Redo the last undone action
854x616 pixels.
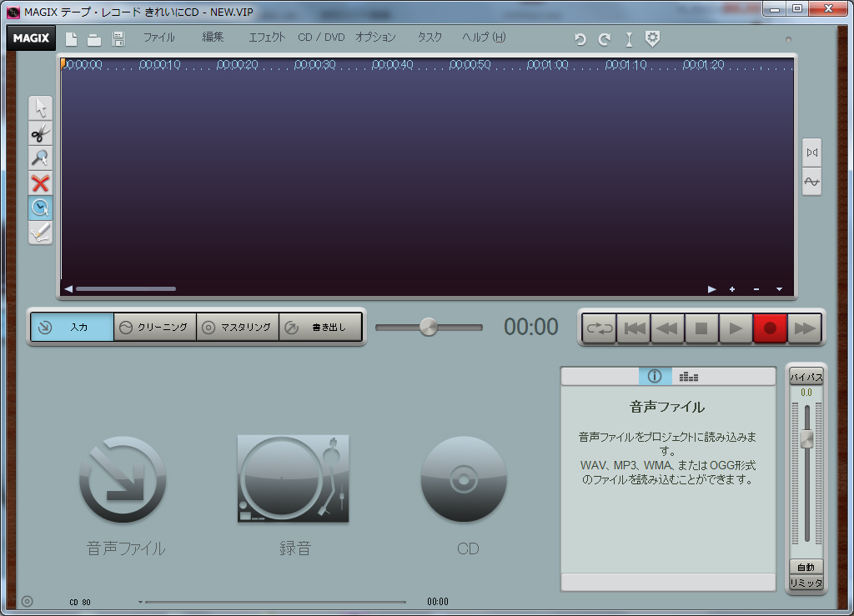604,39
